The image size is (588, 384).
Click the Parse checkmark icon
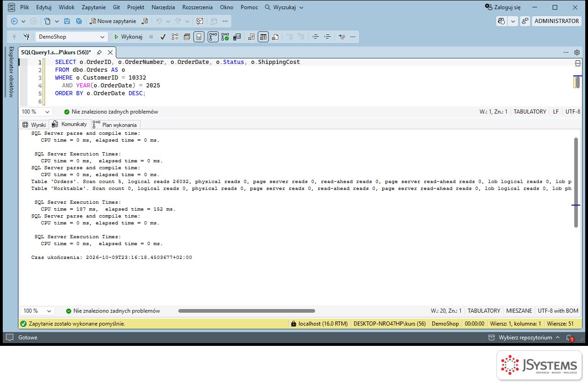[163, 37]
